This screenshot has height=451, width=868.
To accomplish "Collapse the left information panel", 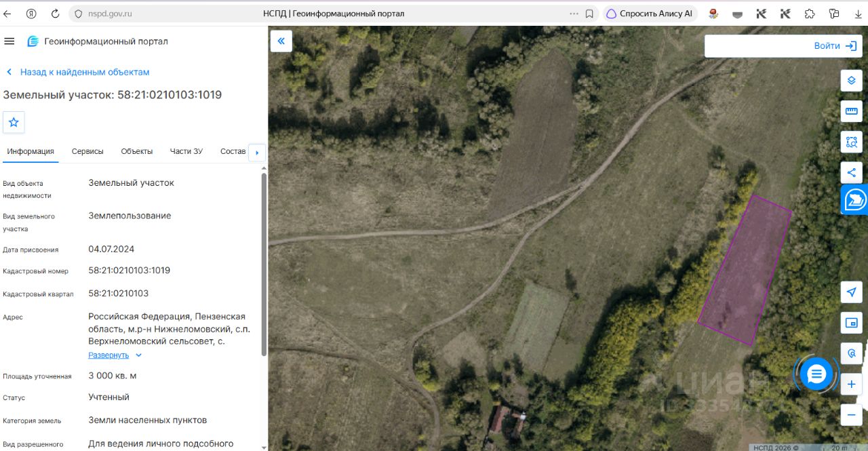I will [281, 41].
